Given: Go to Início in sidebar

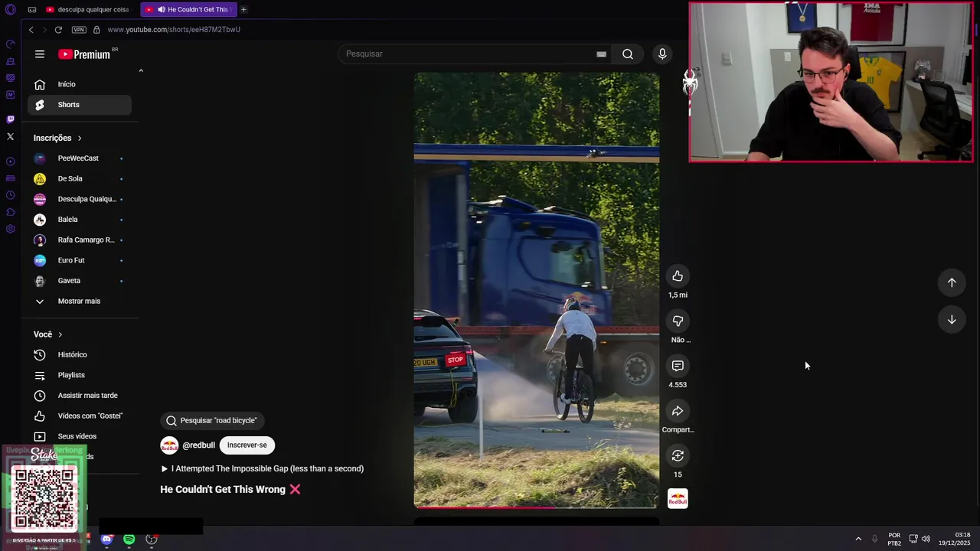Looking at the screenshot, I should [x=80, y=84].
